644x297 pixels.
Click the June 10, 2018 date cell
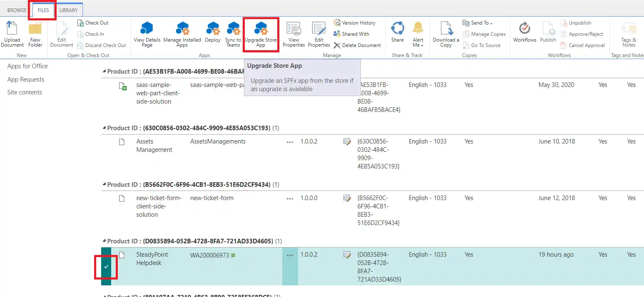pyautogui.click(x=556, y=141)
